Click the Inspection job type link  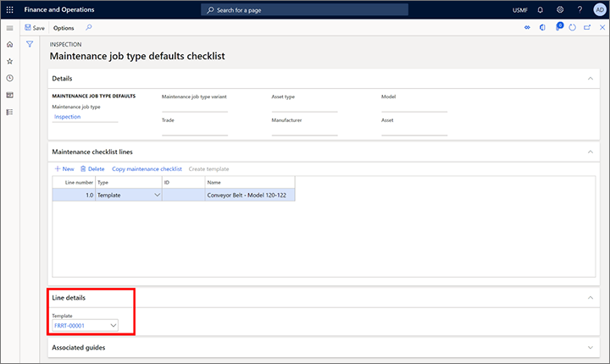[68, 117]
